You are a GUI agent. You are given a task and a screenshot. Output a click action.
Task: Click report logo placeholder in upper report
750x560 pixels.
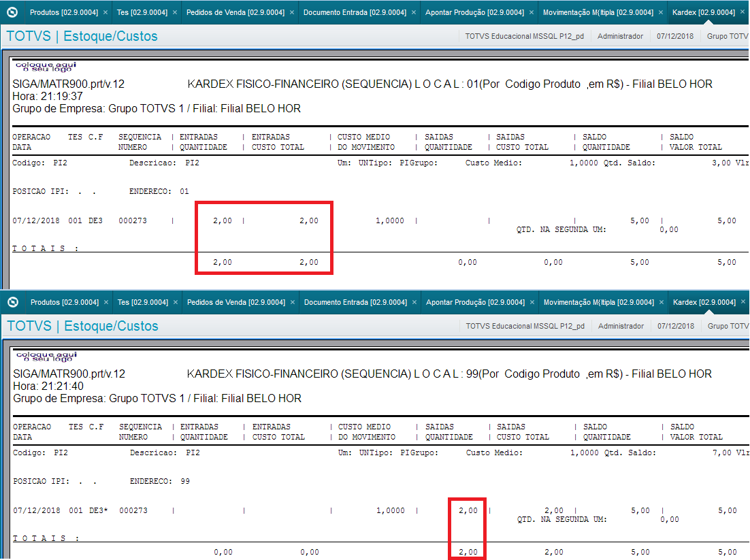46,67
